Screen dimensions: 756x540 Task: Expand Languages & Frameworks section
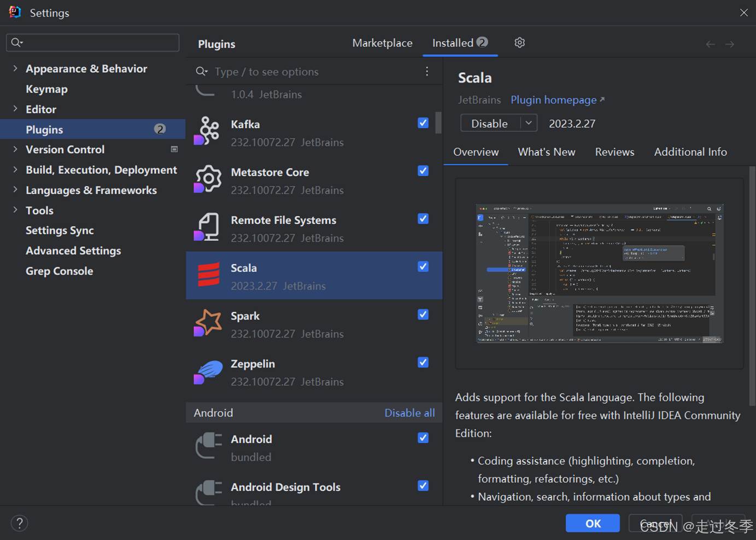15,190
